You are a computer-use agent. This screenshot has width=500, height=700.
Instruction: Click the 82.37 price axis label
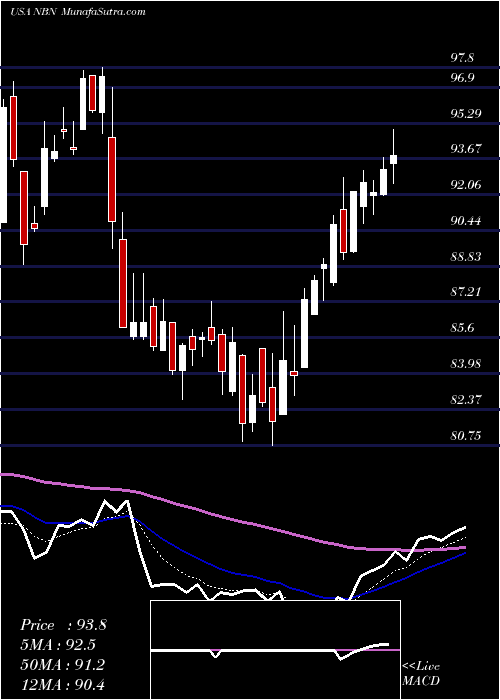click(465, 400)
